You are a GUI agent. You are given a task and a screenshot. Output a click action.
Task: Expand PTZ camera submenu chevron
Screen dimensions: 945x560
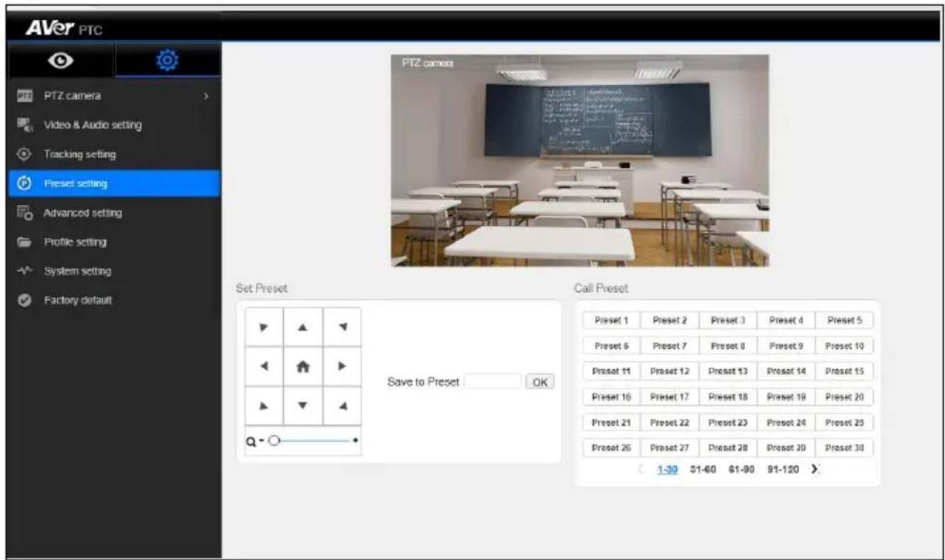(206, 96)
